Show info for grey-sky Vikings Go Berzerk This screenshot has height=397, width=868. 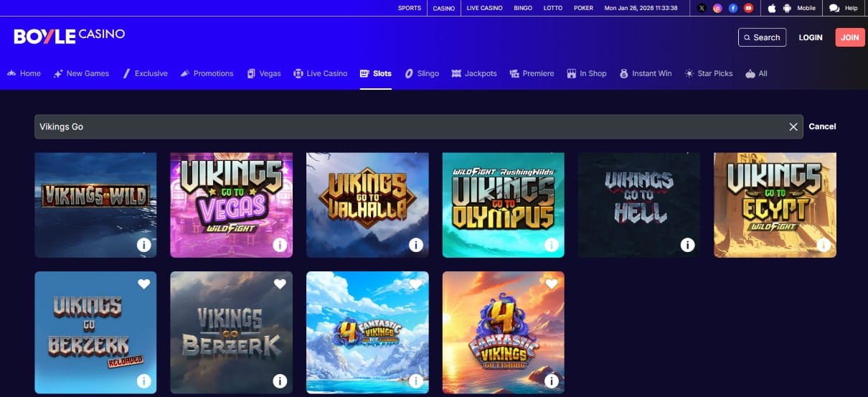coord(280,381)
